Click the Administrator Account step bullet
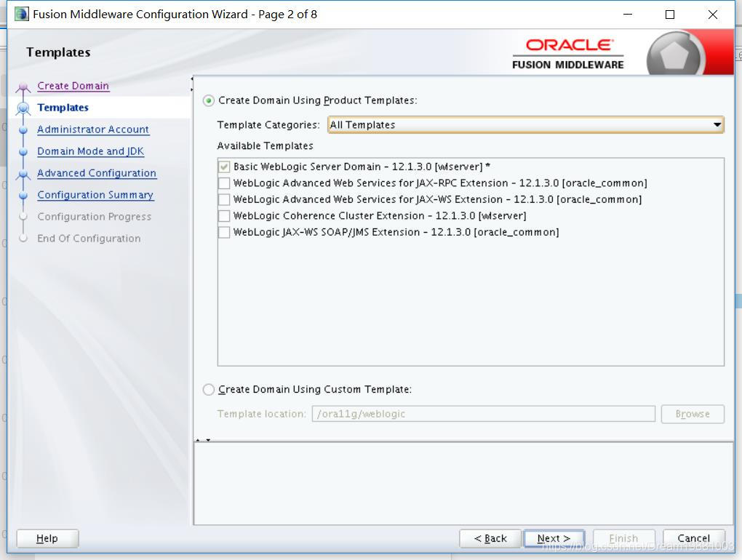The image size is (742, 560). (x=23, y=130)
